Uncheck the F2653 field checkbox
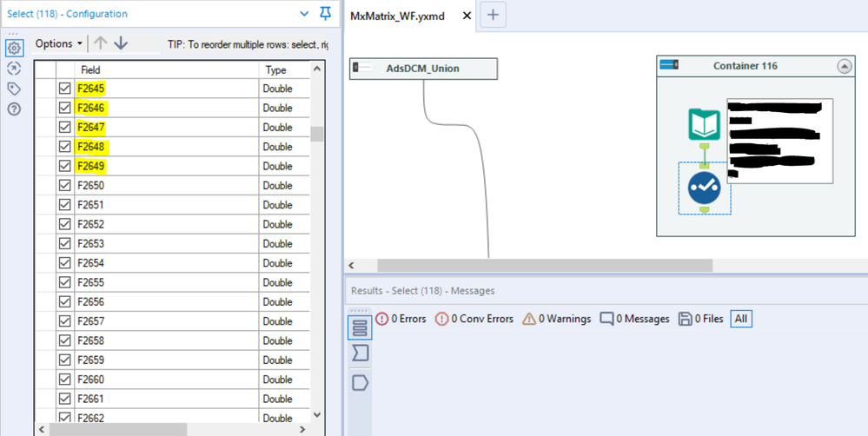 65,243
